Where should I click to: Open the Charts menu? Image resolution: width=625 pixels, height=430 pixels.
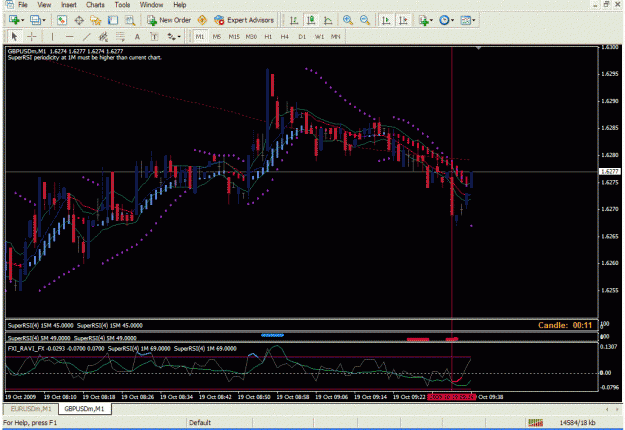coord(95,5)
